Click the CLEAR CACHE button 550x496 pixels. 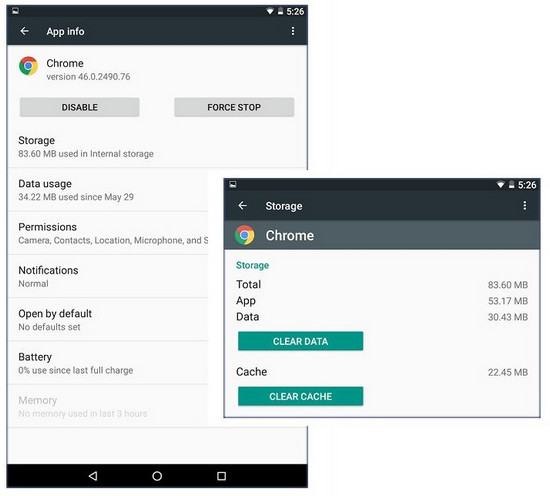301,396
